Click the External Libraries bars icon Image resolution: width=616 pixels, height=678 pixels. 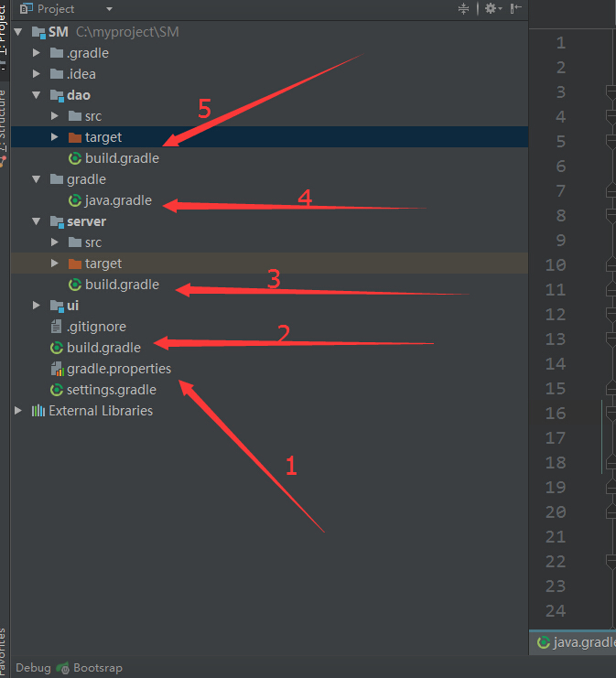(38, 410)
